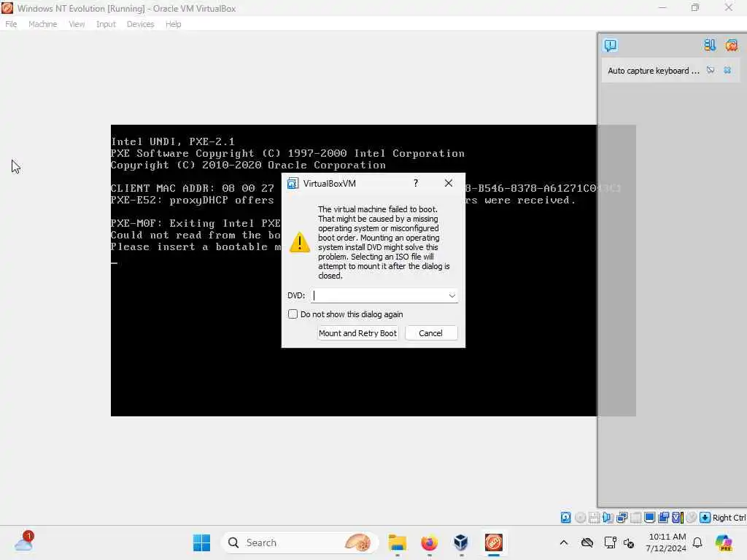Image resolution: width=747 pixels, height=560 pixels.
Task: Click the OneDrive cloud tray icon
Action: point(587,542)
